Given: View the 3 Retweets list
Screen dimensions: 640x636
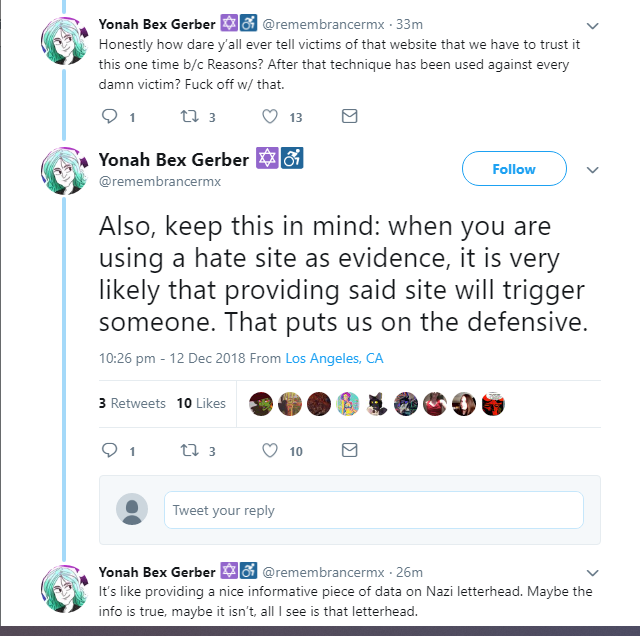Looking at the screenshot, I should (132, 403).
